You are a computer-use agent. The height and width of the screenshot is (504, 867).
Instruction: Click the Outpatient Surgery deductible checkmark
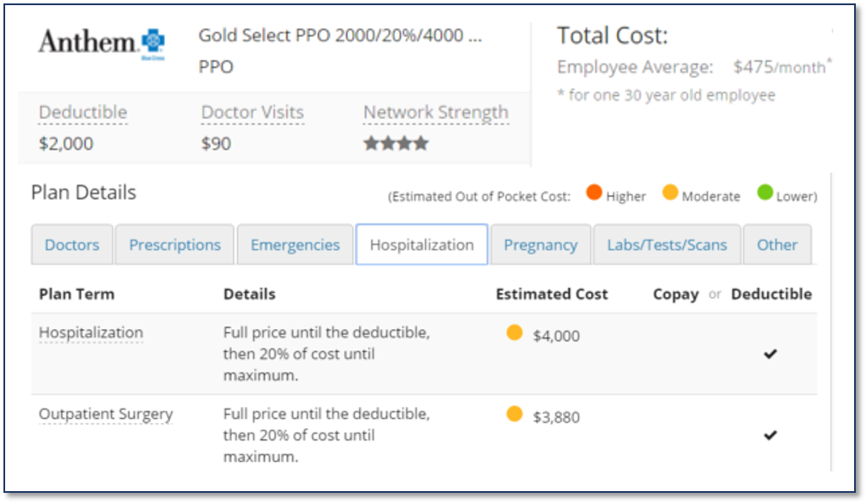pyautogui.click(x=770, y=435)
